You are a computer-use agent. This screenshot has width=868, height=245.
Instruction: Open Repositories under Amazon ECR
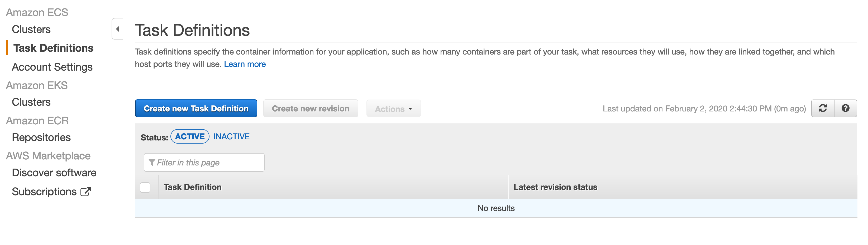point(41,137)
